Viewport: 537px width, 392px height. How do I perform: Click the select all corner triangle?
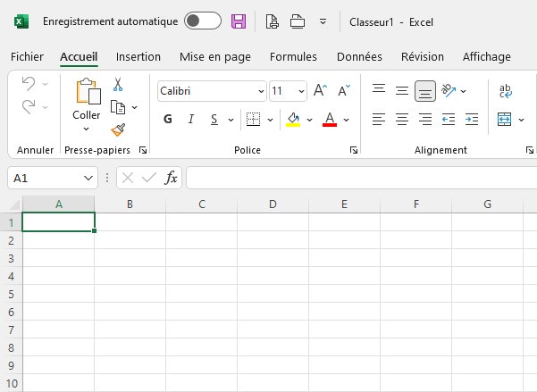[14, 204]
